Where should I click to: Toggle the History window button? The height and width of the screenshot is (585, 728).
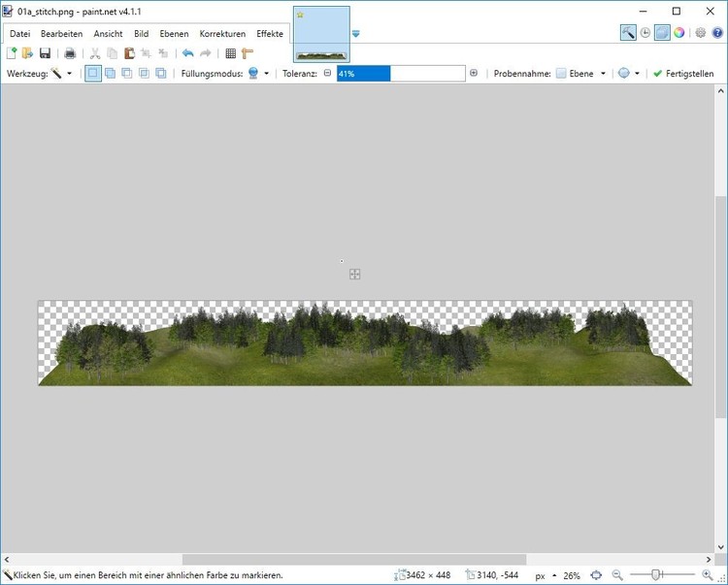pos(645,32)
